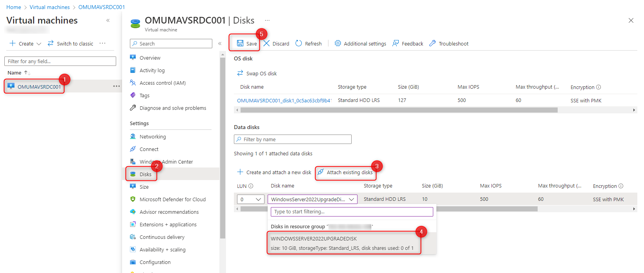Open Microsoft Defender for Cloud
Viewport: 644px width, 273px height.
tap(173, 199)
